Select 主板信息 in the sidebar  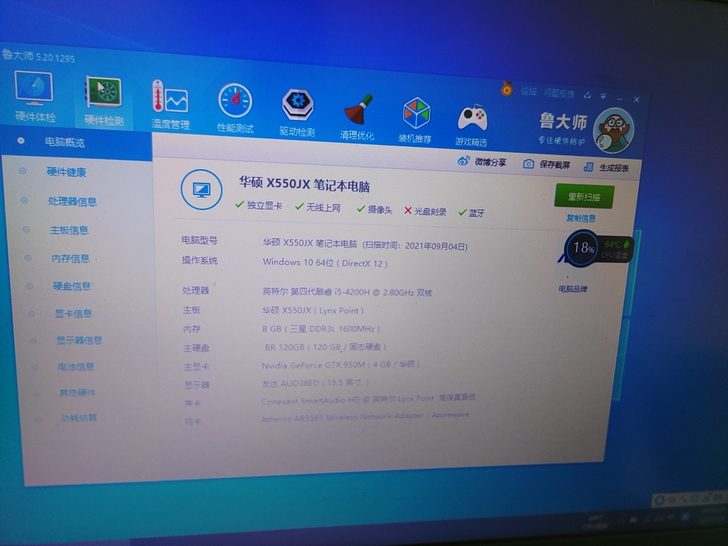pyautogui.click(x=69, y=230)
